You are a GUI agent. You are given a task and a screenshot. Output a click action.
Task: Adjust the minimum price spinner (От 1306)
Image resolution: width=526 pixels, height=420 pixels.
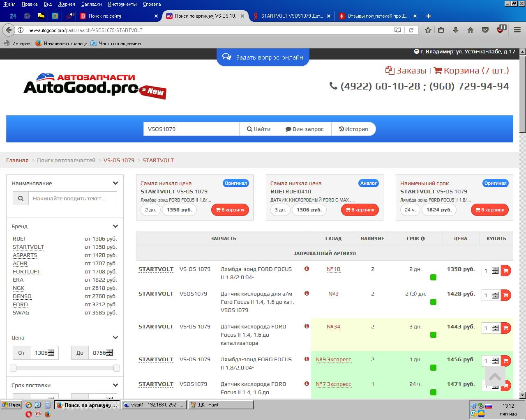pyautogui.click(x=51, y=353)
